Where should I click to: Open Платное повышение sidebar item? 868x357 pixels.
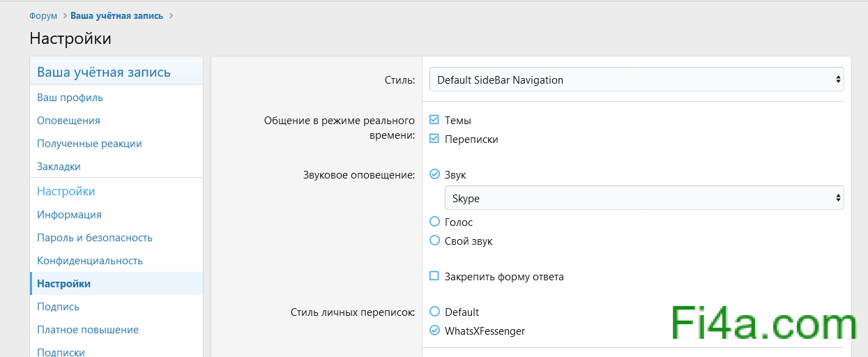point(87,329)
